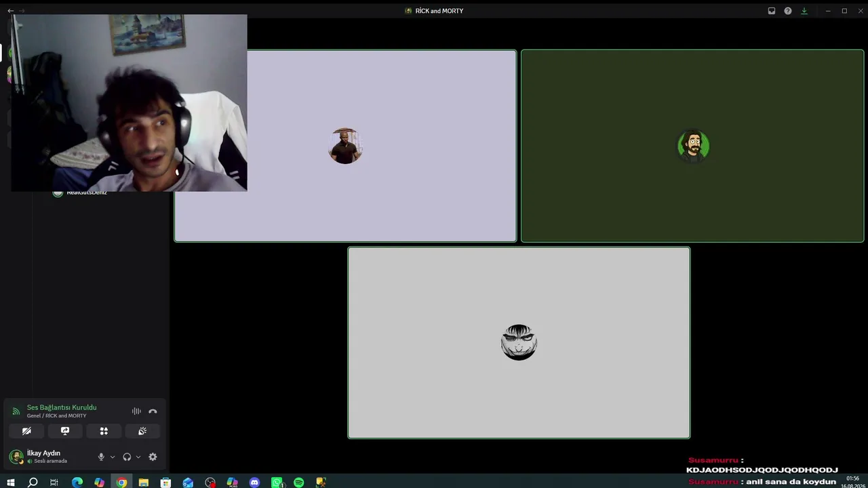Select the dark green participant tile avatar
Image resolution: width=868 pixels, height=488 pixels.
tap(693, 146)
